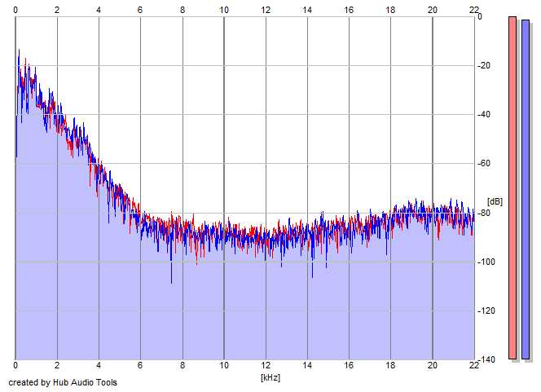Click the bottom axis '20' kHz label
Image resolution: width=541 pixels, height=392 pixels.
433,365
